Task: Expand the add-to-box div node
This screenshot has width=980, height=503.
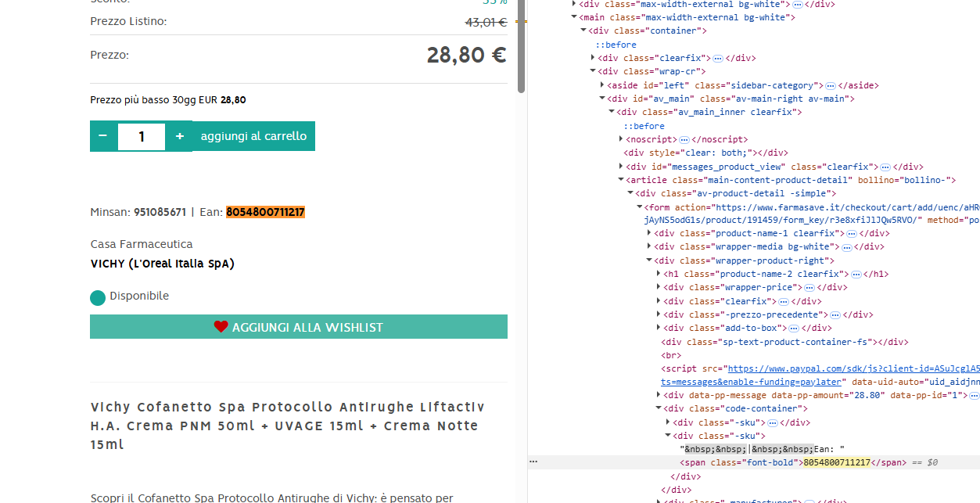Action: [x=659, y=328]
